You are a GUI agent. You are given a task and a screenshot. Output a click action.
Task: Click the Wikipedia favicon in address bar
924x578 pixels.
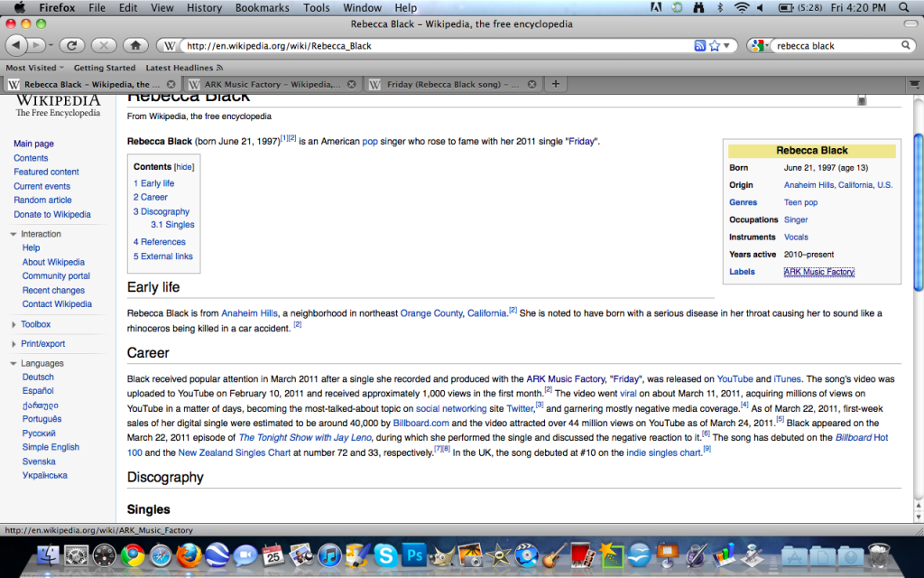click(x=169, y=45)
